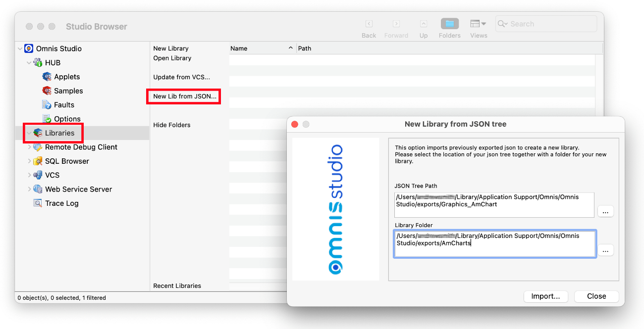The width and height of the screenshot is (644, 329).
Task: Click the Library Folder text field
Action: pyautogui.click(x=494, y=243)
